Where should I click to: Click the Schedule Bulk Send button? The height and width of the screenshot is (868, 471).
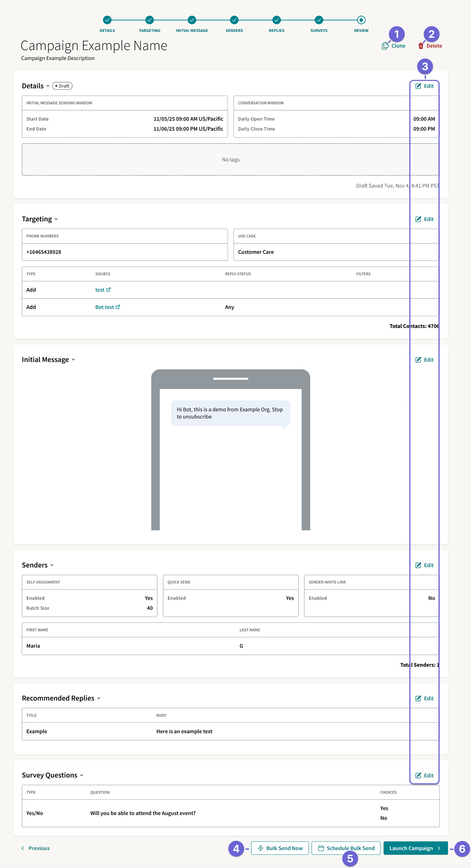click(346, 848)
